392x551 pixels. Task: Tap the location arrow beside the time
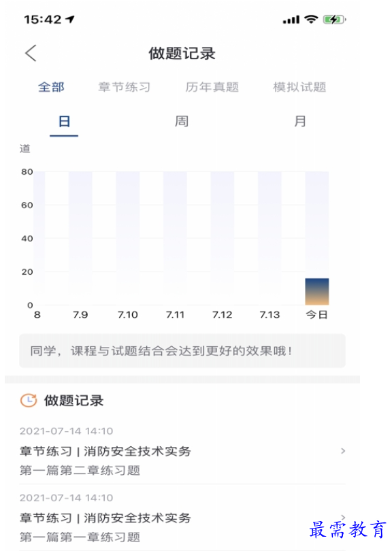click(70, 19)
